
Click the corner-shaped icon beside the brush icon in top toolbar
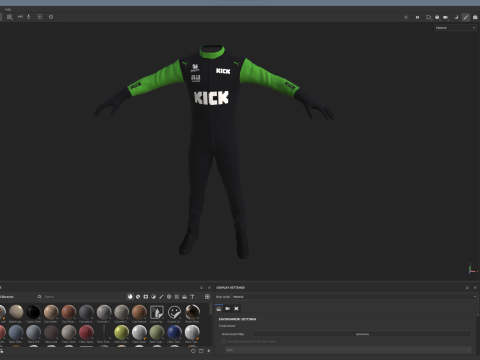click(456, 17)
